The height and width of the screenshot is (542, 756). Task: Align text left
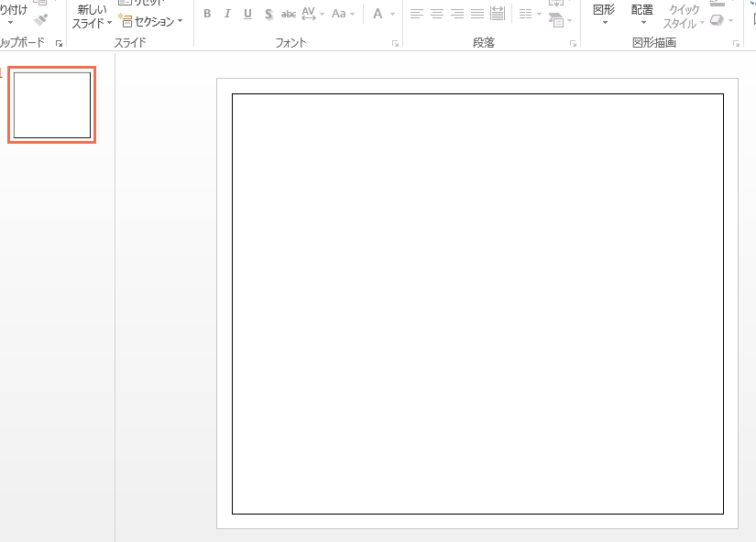pyautogui.click(x=417, y=14)
